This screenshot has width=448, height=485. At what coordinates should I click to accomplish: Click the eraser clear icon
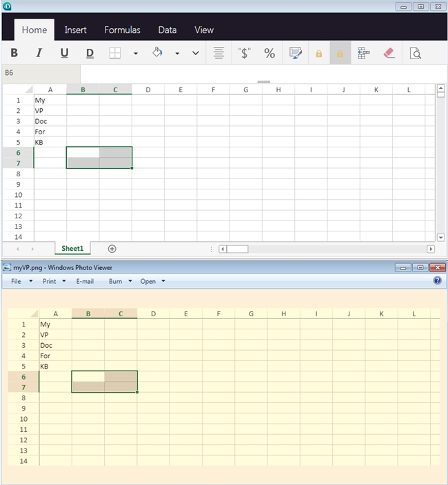(389, 53)
